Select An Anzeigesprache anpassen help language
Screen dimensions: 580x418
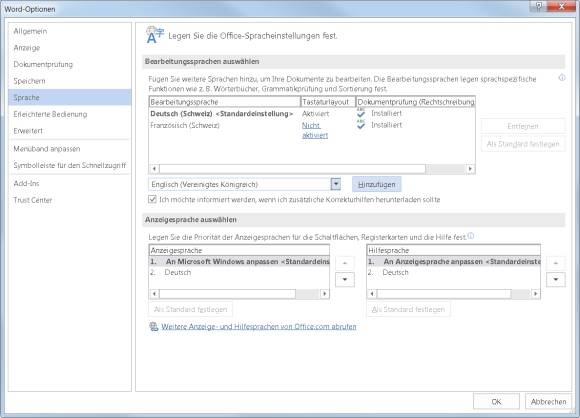[x=453, y=262]
